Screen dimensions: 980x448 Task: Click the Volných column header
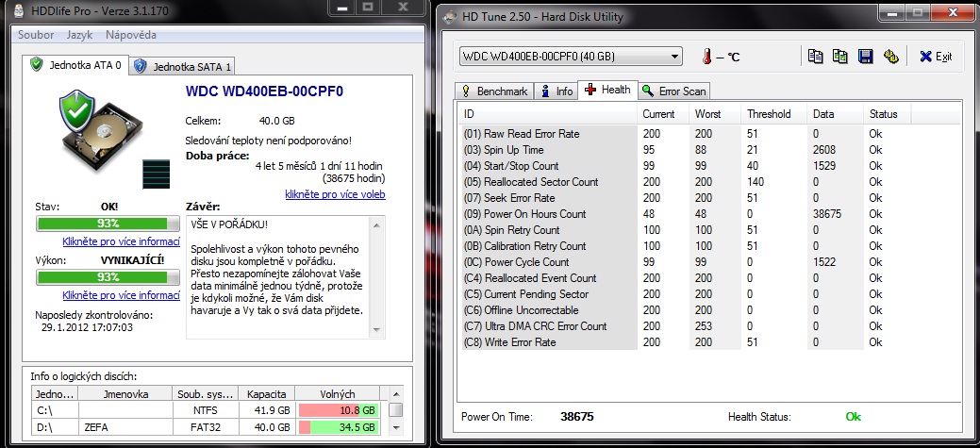[338, 394]
